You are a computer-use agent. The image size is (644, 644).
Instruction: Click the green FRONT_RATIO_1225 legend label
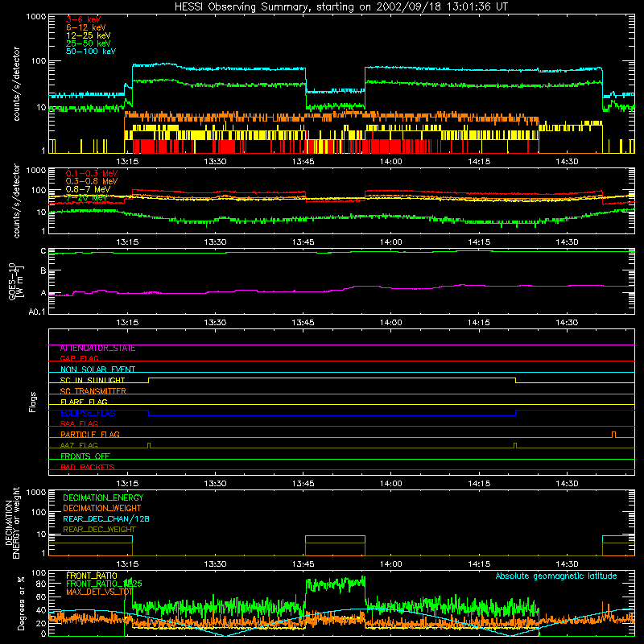tap(104, 584)
